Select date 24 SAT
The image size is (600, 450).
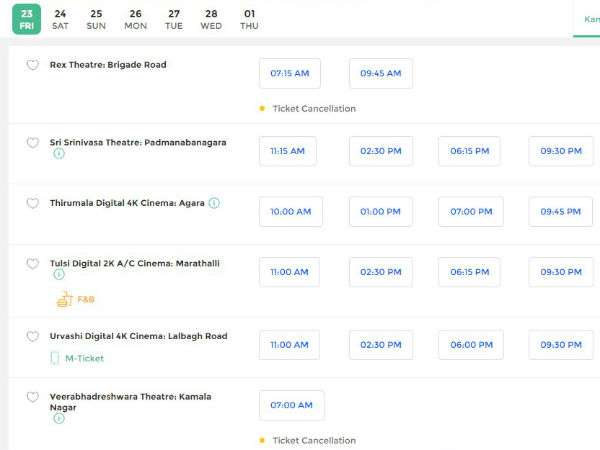(60, 19)
